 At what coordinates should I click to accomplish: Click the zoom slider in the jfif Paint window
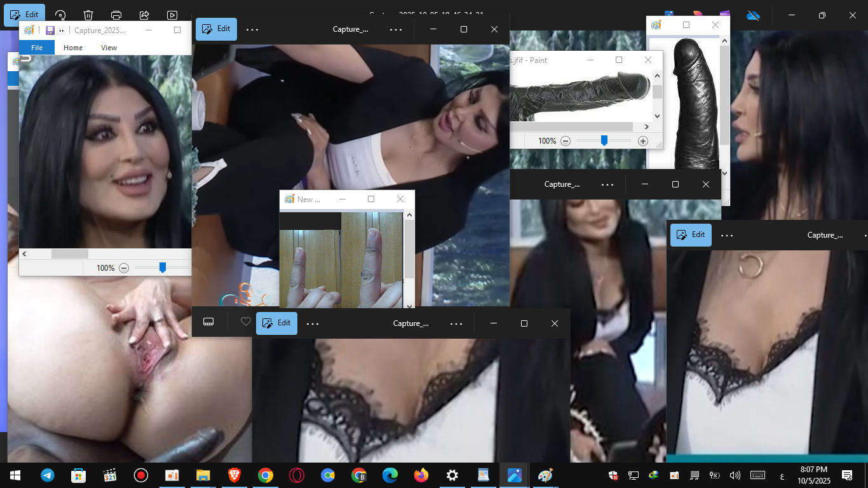coord(604,140)
